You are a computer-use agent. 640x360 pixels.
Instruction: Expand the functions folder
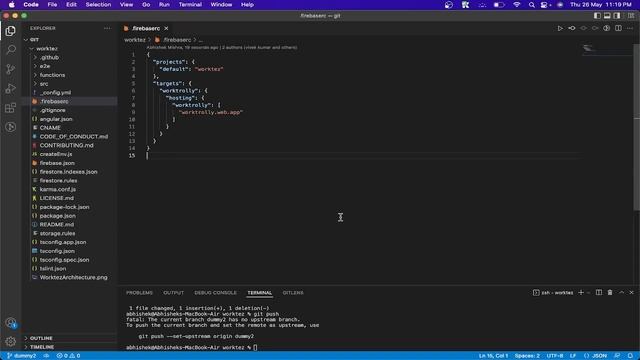coord(52,75)
